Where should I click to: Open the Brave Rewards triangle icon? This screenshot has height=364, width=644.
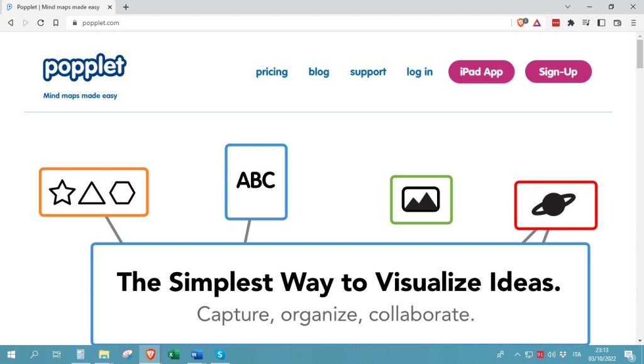(537, 23)
